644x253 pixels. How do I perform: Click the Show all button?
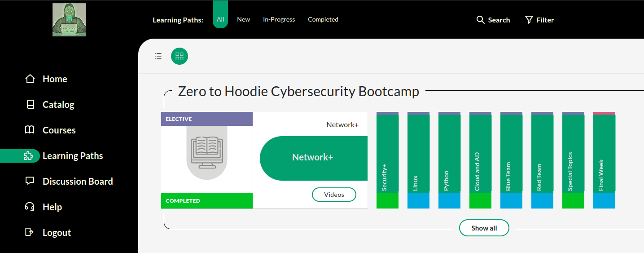(x=484, y=228)
